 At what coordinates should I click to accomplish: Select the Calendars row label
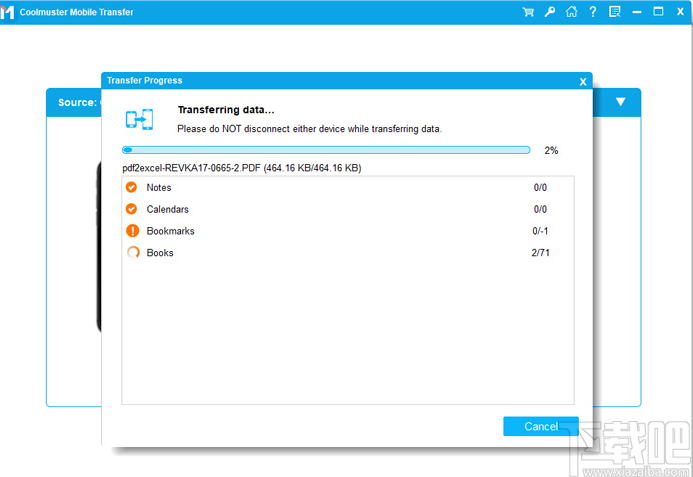coord(168,209)
